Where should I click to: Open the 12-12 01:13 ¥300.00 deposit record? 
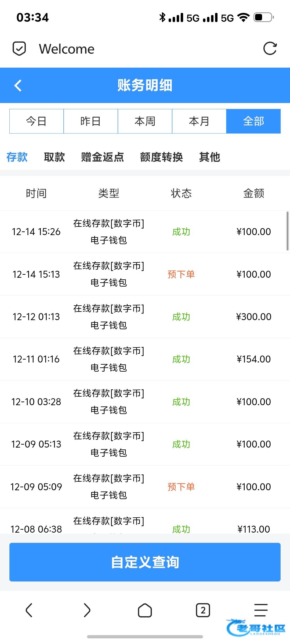(x=145, y=317)
